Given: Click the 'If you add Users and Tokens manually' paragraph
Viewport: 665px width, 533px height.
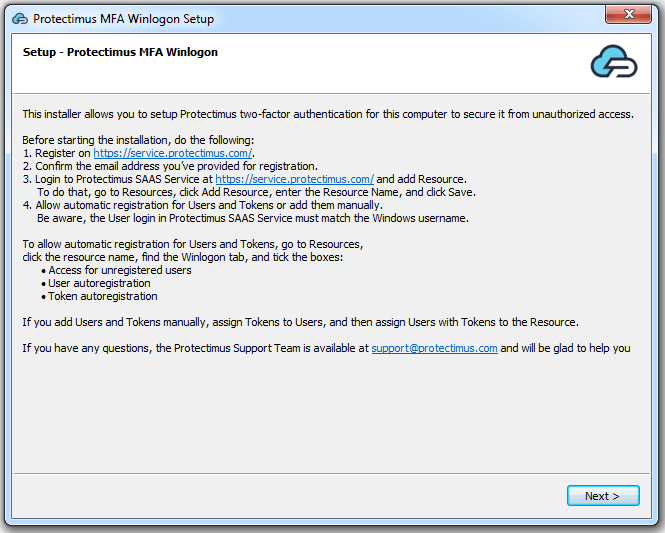Looking at the screenshot, I should (300, 322).
